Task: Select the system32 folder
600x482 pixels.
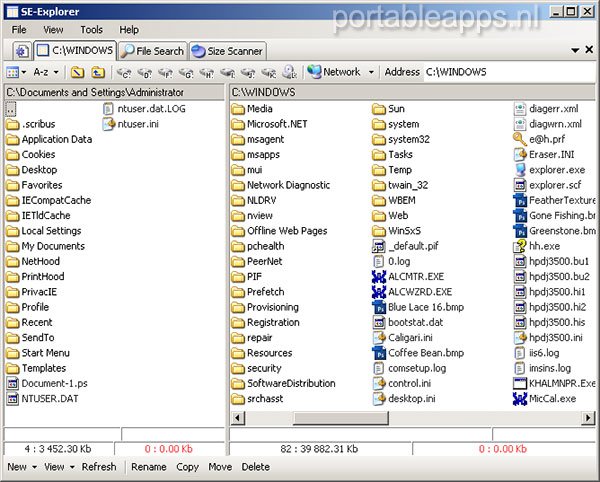Action: coord(401,139)
